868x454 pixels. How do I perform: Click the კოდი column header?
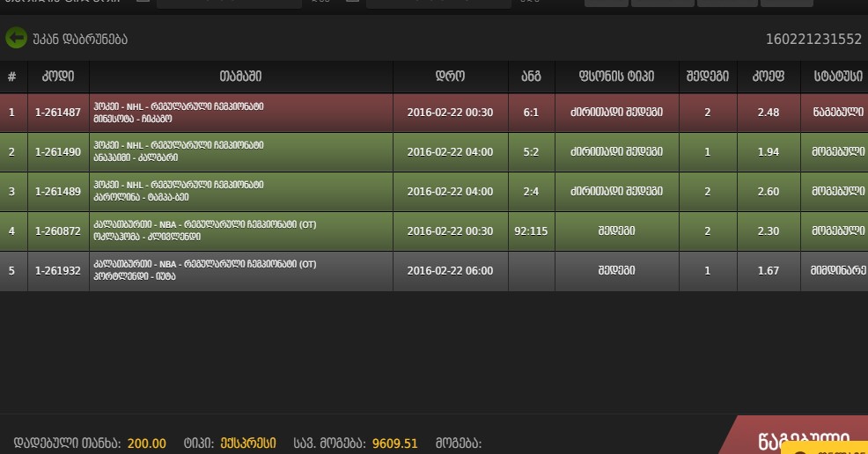click(58, 77)
